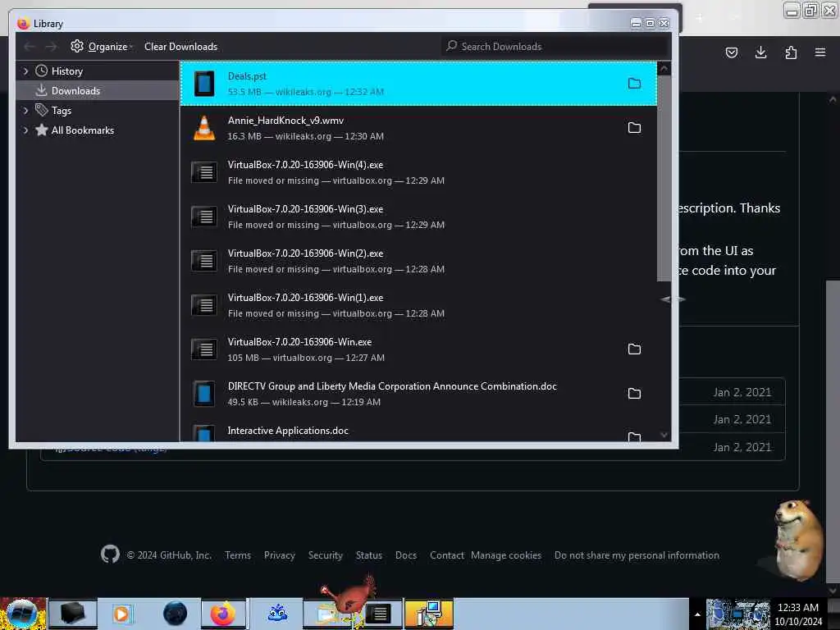The width and height of the screenshot is (840, 630).
Task: Open the Docs link in GitHub footer
Action: (x=405, y=555)
